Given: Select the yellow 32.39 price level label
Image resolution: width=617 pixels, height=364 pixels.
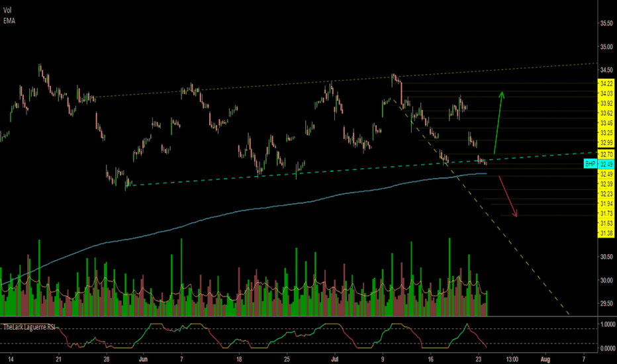Looking at the screenshot, I should [x=606, y=184].
